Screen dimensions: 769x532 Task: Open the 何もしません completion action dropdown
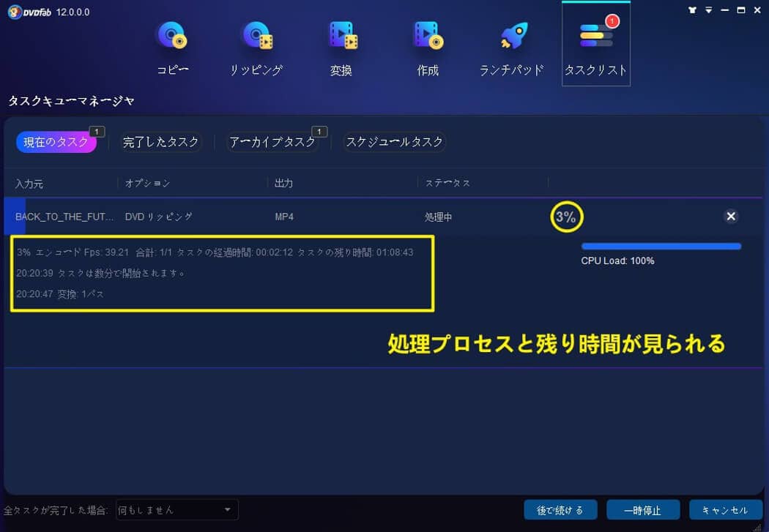click(177, 510)
